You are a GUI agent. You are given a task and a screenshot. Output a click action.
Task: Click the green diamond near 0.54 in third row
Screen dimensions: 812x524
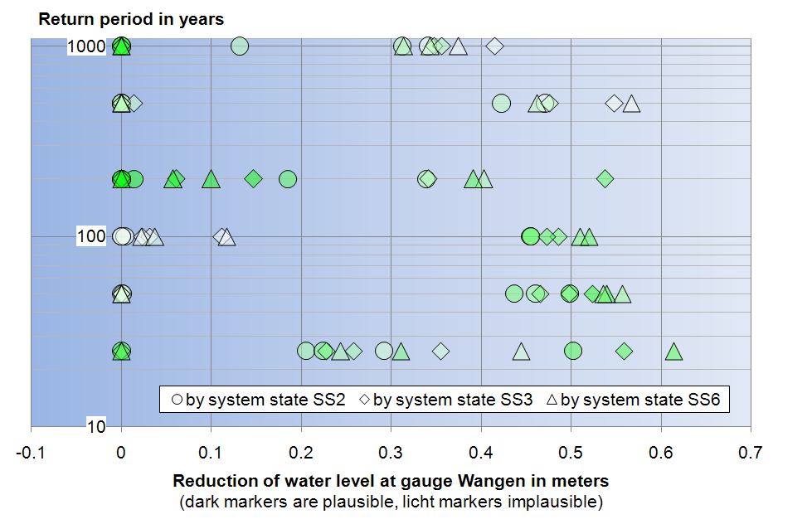(x=605, y=178)
